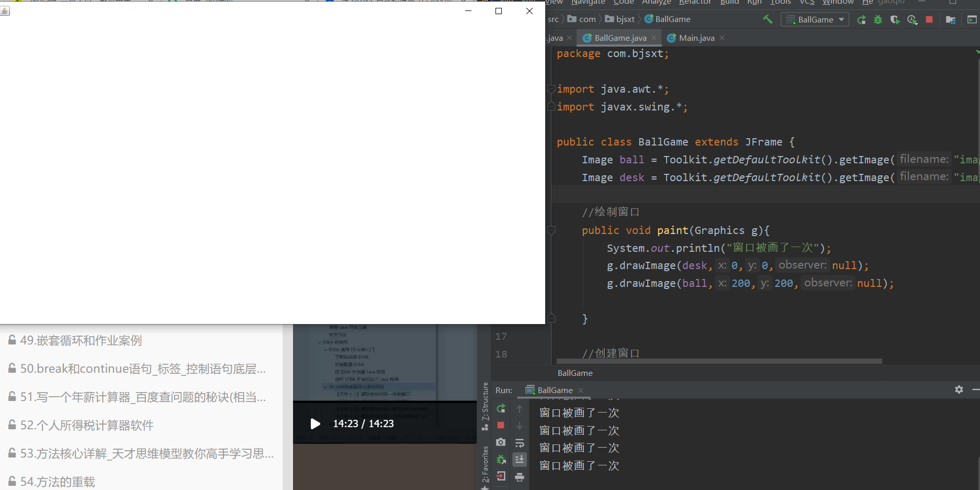Click the bjsxt folder breadcrumb

point(620,19)
